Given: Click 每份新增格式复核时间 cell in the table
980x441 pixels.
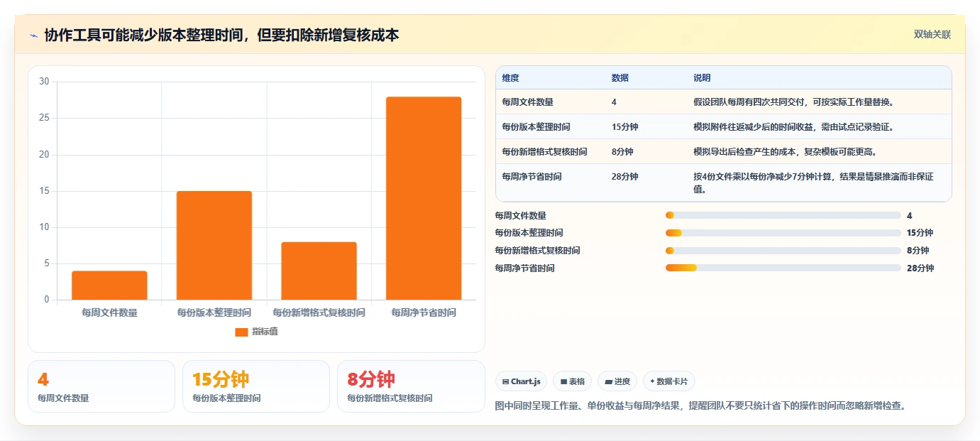Looking at the screenshot, I should (544, 152).
